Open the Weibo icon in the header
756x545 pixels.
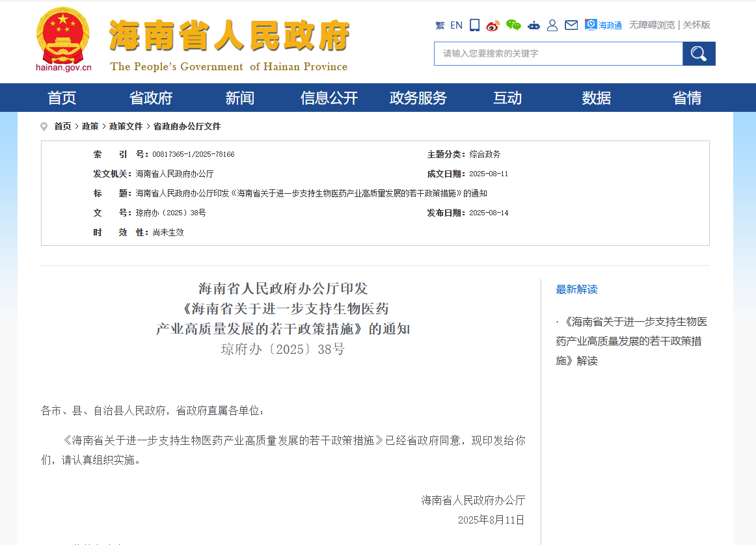click(493, 25)
